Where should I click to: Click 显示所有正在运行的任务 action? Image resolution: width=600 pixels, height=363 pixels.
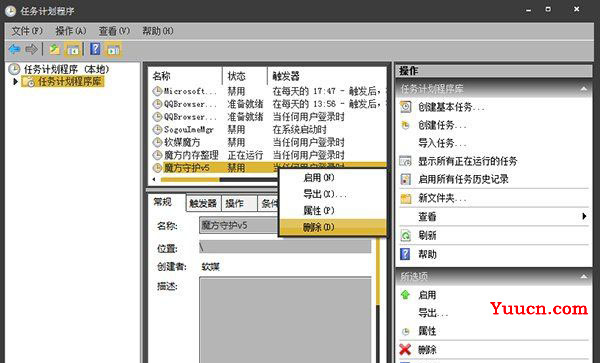(467, 161)
